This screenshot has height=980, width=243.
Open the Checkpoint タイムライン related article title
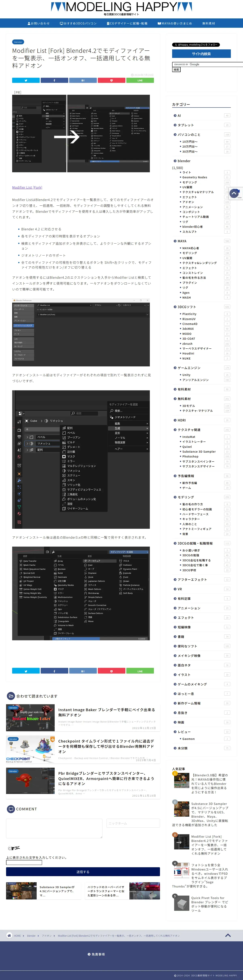tap(106, 746)
